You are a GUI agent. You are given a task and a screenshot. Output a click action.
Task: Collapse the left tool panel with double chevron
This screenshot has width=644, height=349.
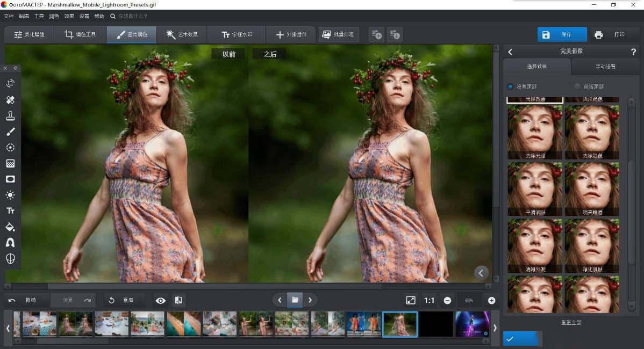point(16,68)
